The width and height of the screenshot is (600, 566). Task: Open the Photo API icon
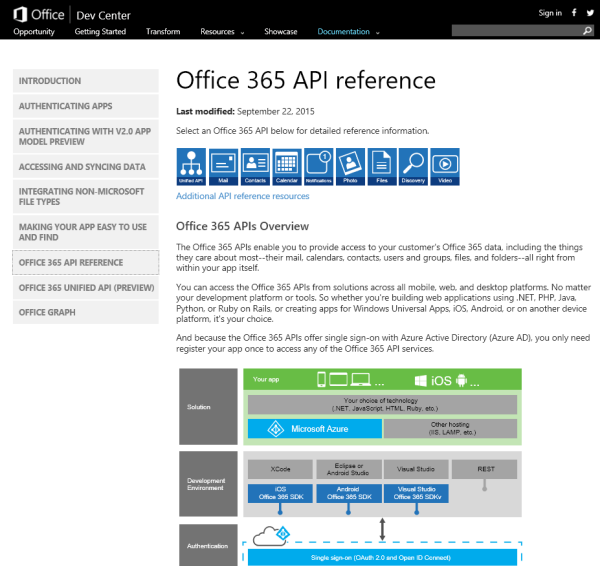[x=350, y=166]
